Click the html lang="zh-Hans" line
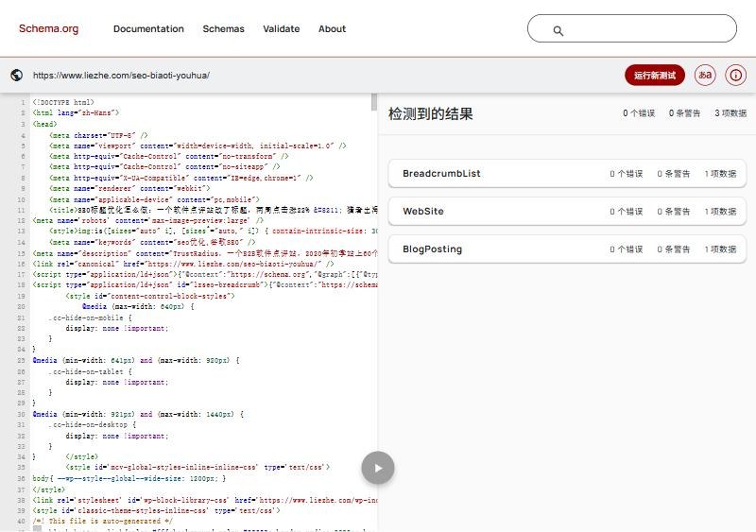 pyautogui.click(x=76, y=112)
